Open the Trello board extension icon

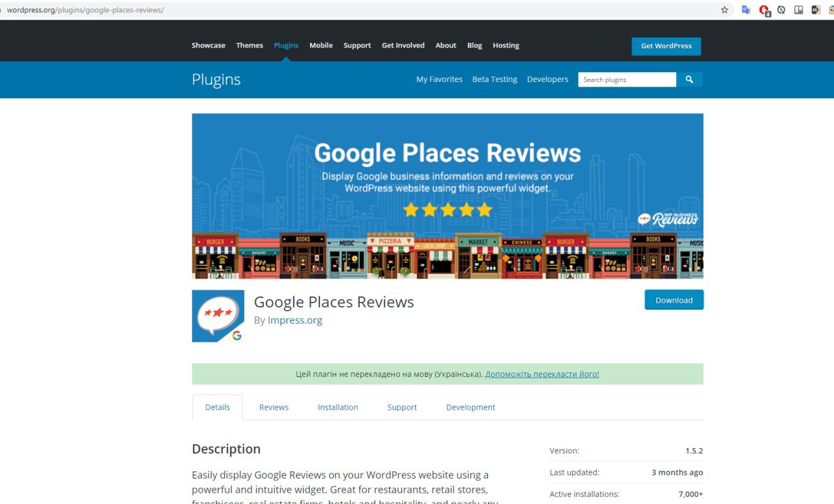(798, 10)
